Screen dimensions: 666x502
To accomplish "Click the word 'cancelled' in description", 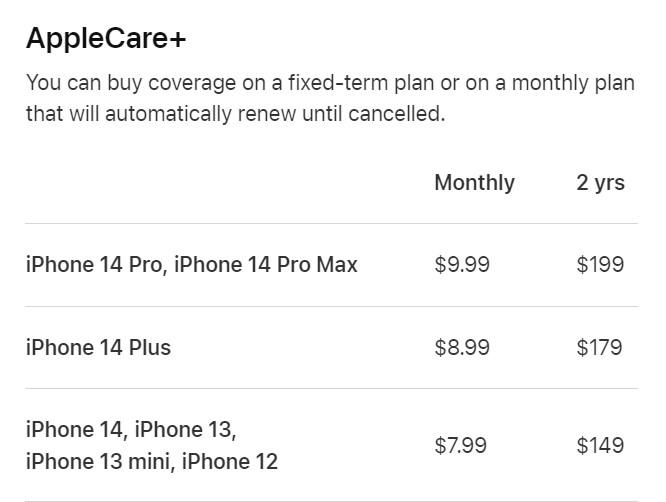I will (397, 114).
